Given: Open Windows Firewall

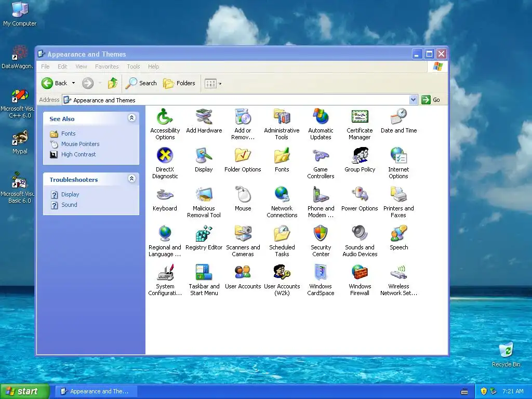Looking at the screenshot, I should pos(360,280).
